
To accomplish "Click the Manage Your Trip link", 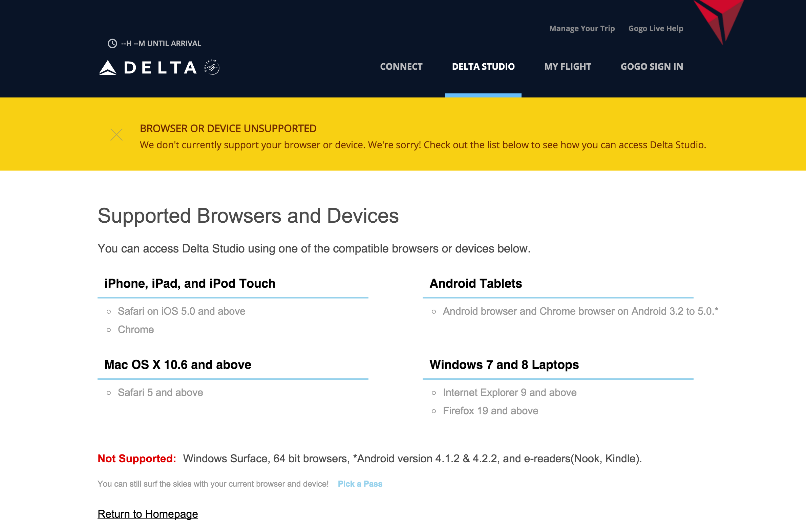I will click(582, 28).
